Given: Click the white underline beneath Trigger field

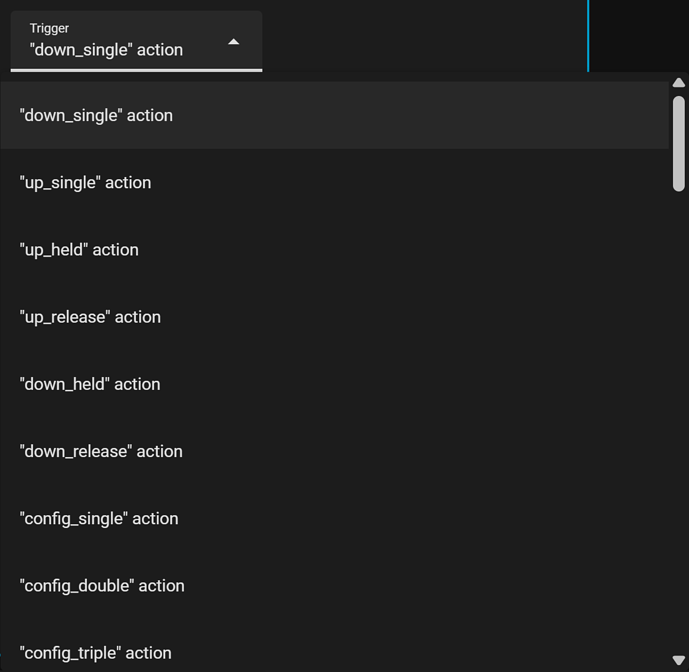Looking at the screenshot, I should click(136, 70).
